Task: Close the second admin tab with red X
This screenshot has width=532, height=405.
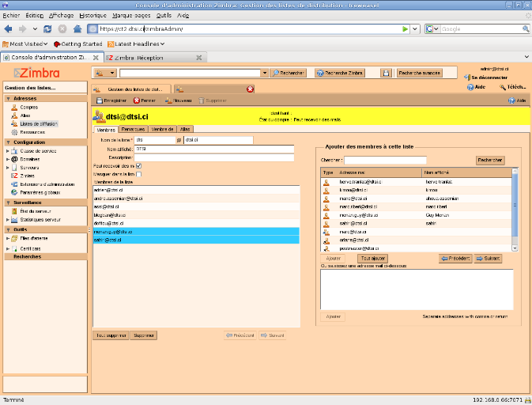Action: [251, 89]
